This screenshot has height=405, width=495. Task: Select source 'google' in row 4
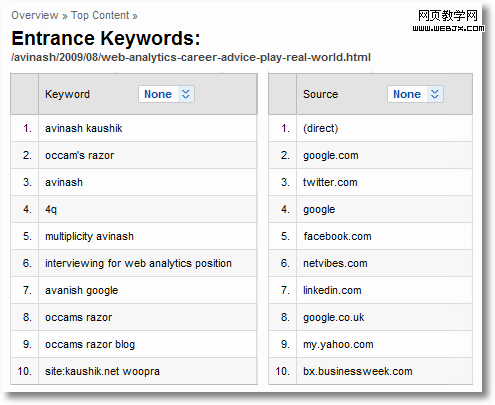coord(319,209)
